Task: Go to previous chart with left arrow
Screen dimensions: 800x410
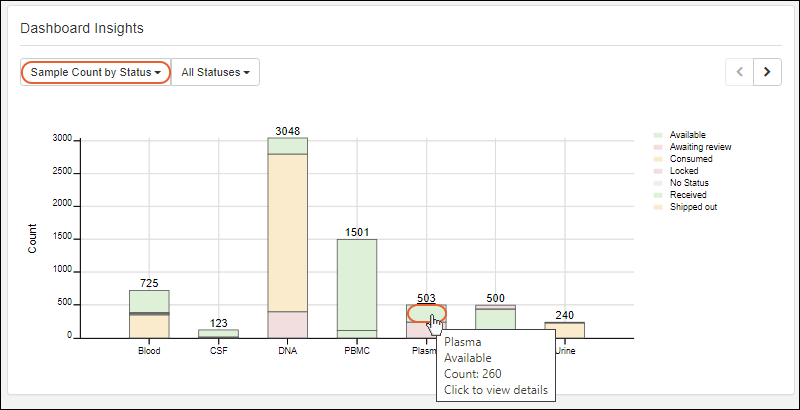Action: 740,72
